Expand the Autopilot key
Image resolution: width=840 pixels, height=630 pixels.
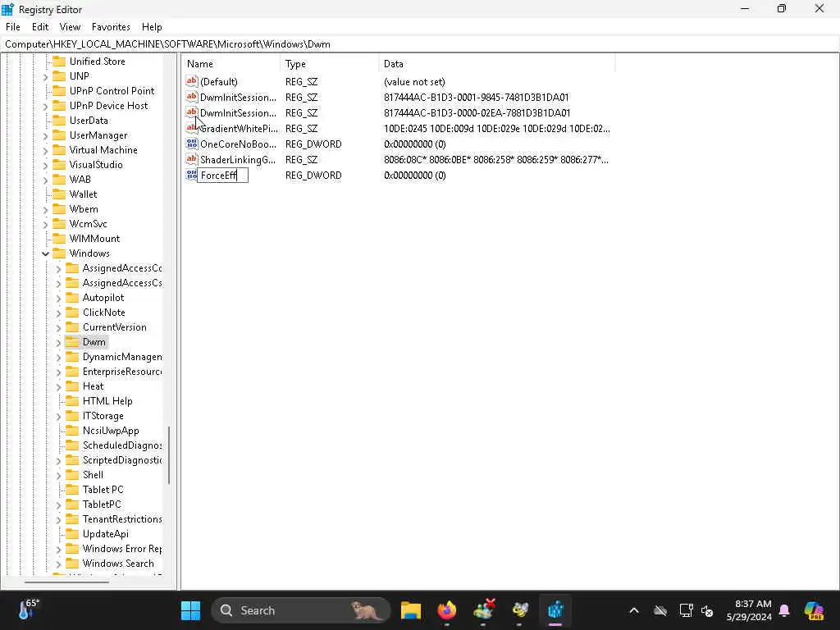click(59, 299)
